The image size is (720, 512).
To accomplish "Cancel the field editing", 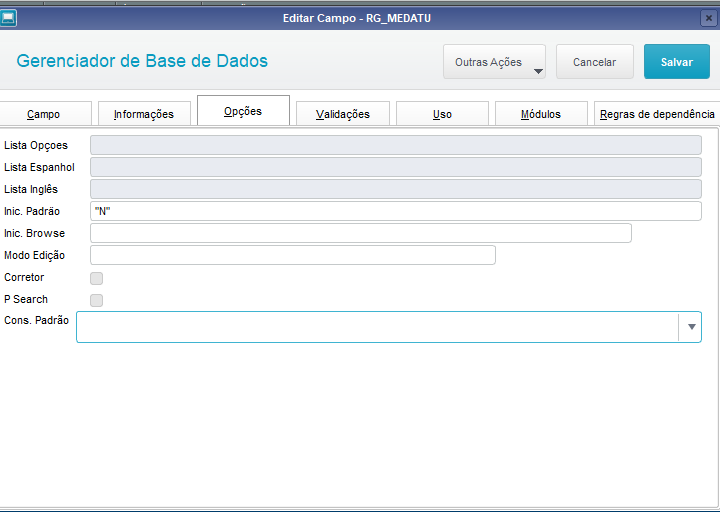I will tap(595, 62).
